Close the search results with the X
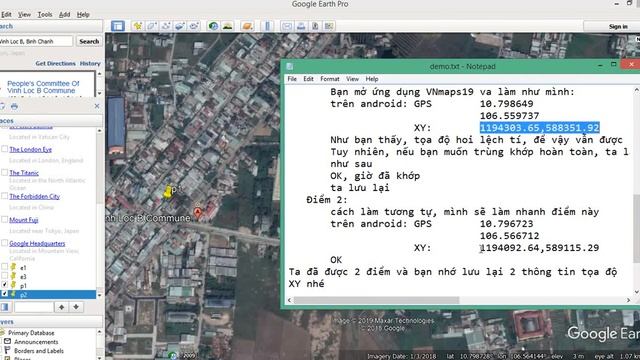Viewport: 640px width, 360px height. point(97,106)
